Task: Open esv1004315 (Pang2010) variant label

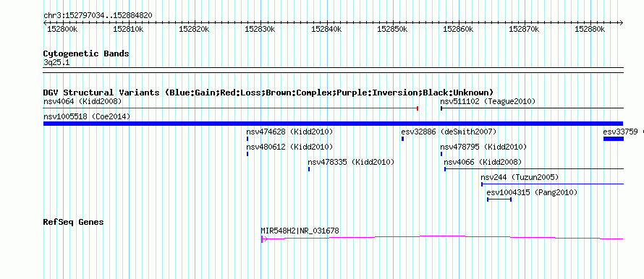Action: coord(532,192)
